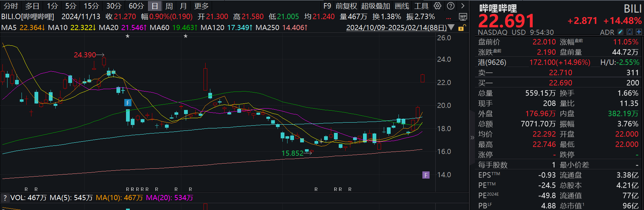Click the purple F marker near 14.0
This screenshot has width=644, height=210.
426,175
